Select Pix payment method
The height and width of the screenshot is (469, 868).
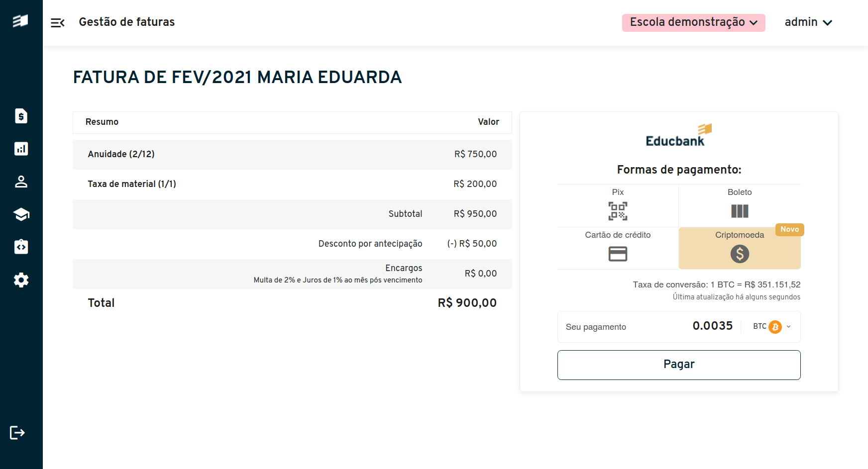pos(618,205)
